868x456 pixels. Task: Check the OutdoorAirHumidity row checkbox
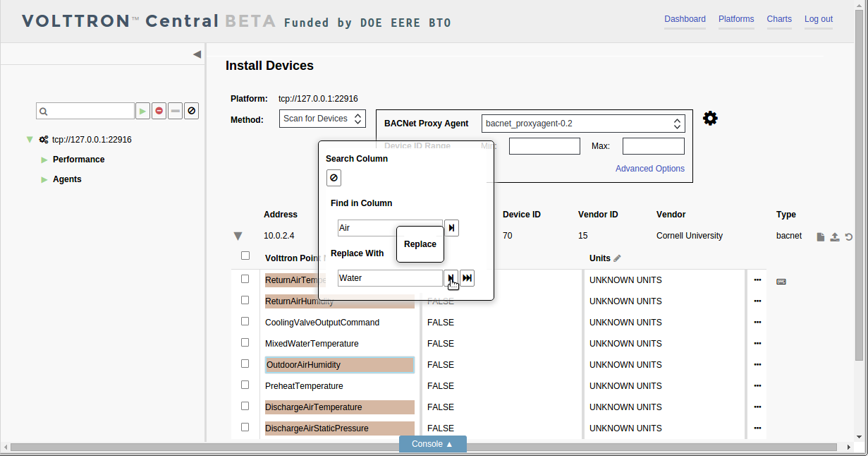tap(245, 364)
